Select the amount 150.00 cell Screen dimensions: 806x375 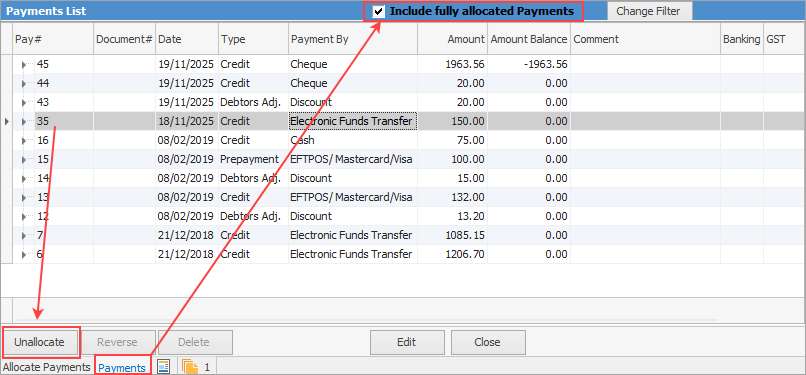pyautogui.click(x=452, y=122)
